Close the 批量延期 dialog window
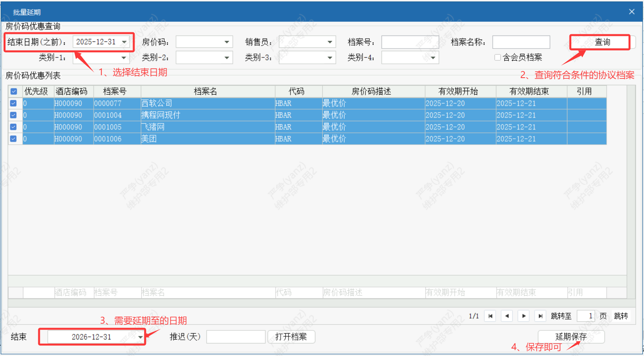This screenshot has height=356, width=644. [632, 12]
